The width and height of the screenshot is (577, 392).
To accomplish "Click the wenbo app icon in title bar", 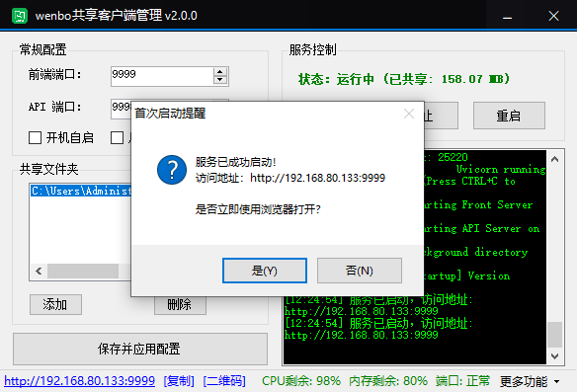I will tap(19, 16).
